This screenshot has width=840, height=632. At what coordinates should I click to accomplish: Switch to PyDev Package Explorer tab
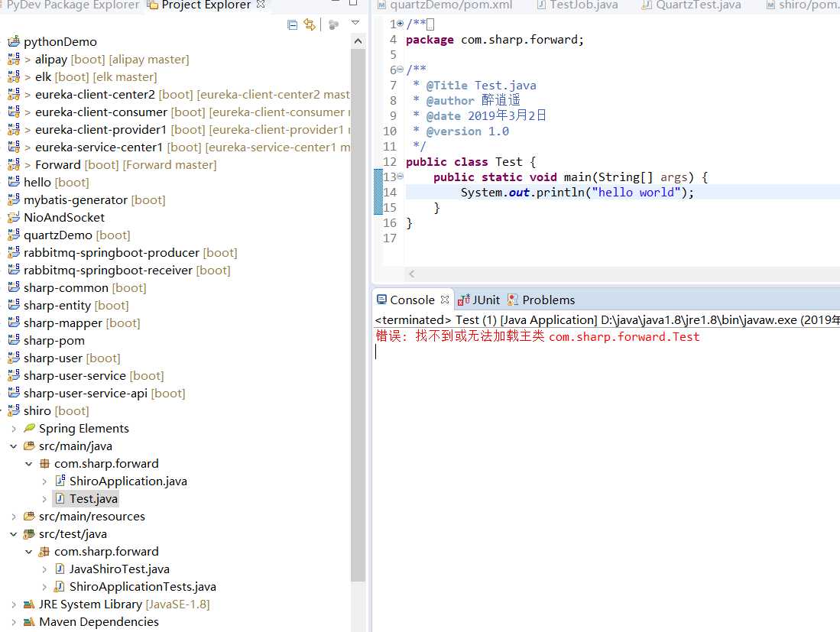click(x=73, y=5)
